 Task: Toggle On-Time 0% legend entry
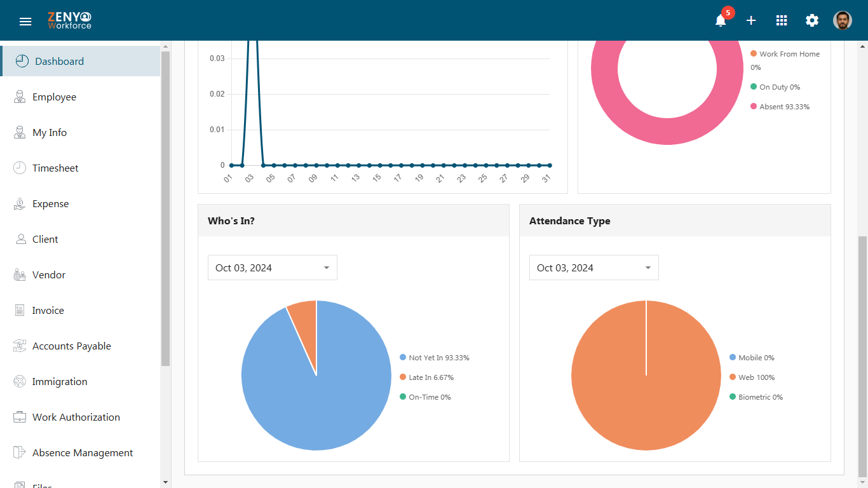coord(425,397)
